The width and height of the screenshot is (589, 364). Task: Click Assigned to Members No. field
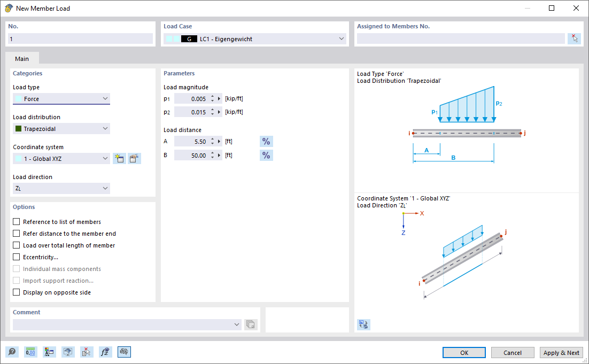pos(461,38)
